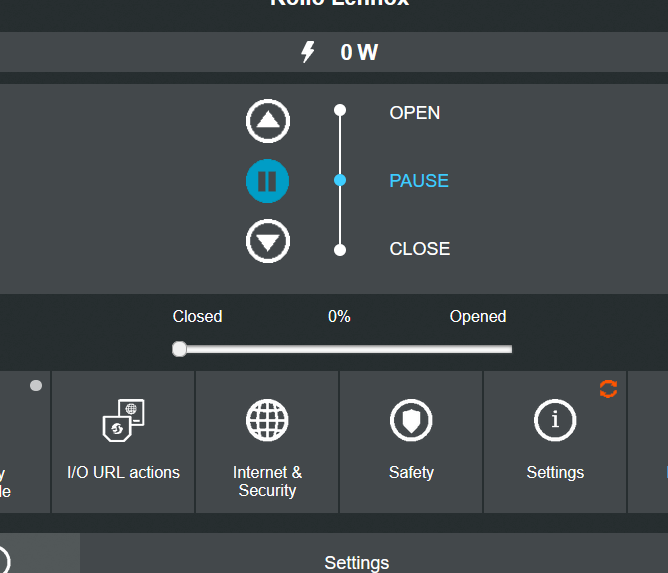The width and height of the screenshot is (668, 573).
Task: Click the close roller shutter down-arrow icon
Action: pyautogui.click(x=268, y=241)
